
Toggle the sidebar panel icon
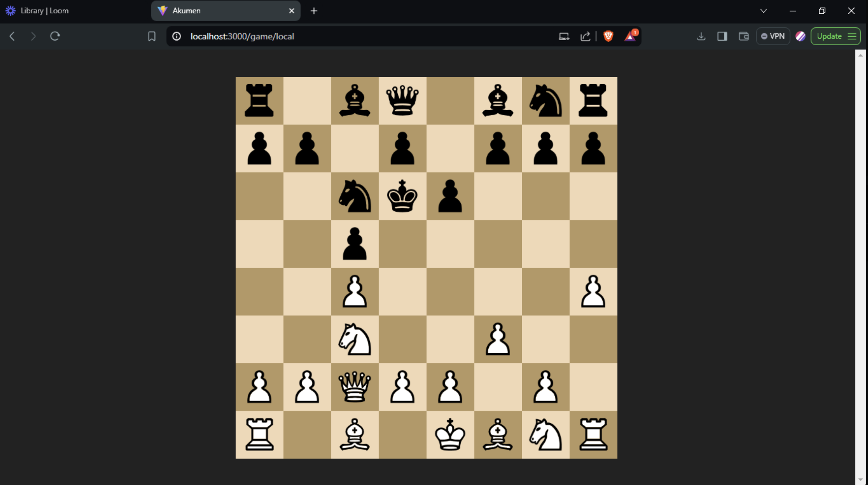(722, 36)
